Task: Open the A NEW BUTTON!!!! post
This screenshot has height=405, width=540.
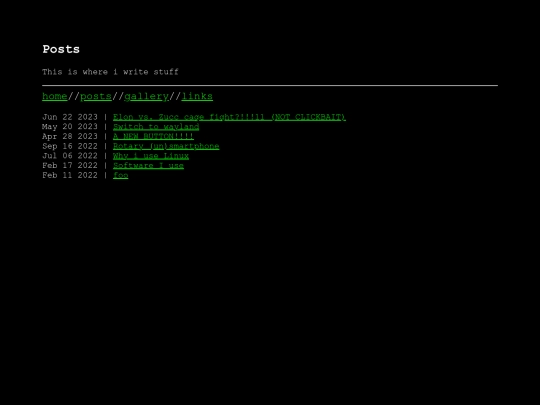Action: (153, 136)
